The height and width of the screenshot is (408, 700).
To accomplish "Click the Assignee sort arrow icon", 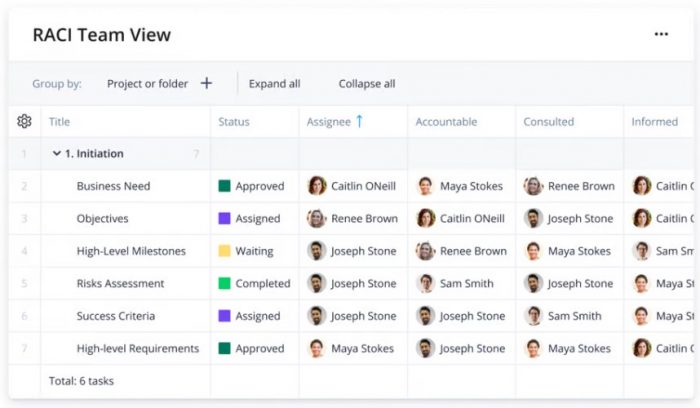I will [x=359, y=121].
